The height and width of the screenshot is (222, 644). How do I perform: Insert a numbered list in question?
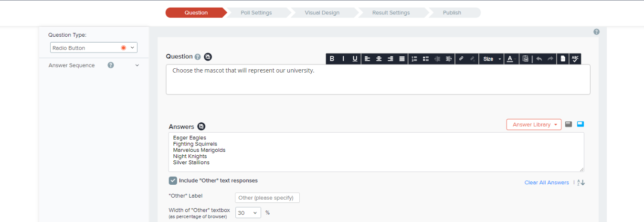point(414,59)
